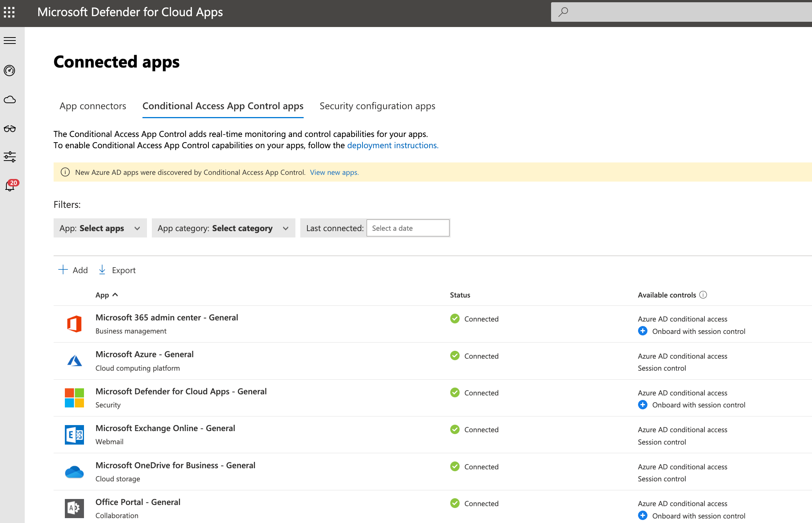Click Session control text in Exchange Online row
This screenshot has height=523, width=812.
tap(662, 442)
